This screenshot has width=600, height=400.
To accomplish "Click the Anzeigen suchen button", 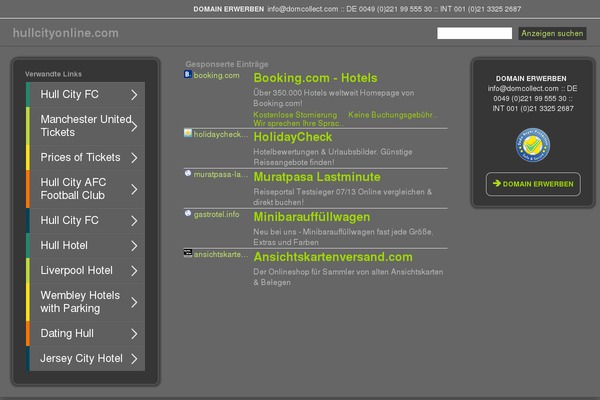I will tap(552, 33).
